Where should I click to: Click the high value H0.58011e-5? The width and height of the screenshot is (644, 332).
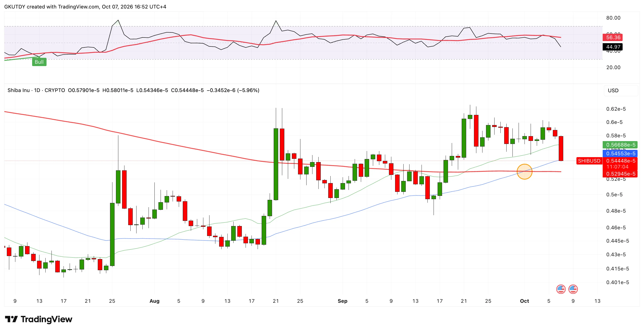tap(118, 90)
